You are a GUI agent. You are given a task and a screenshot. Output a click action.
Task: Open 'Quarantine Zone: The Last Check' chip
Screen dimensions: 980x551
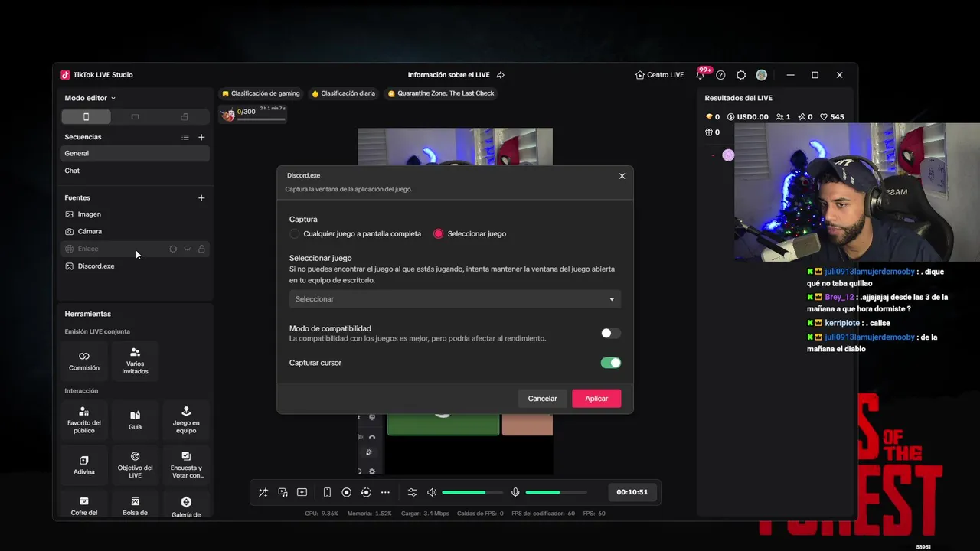point(441,93)
